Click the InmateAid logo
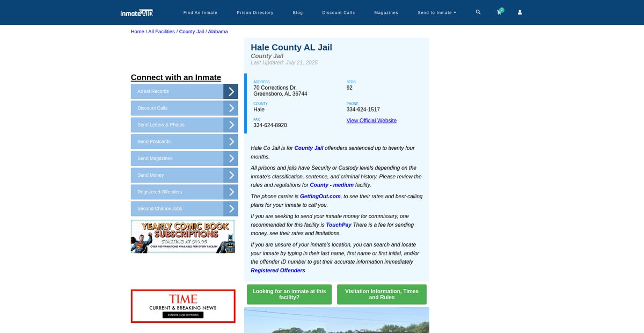Viewport: 644px width, 333px height. (x=137, y=12)
